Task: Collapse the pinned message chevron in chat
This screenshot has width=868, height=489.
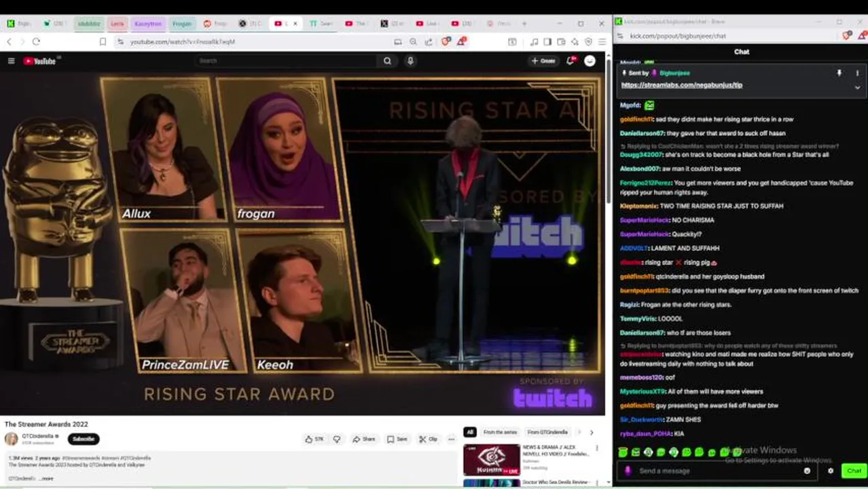Action: (857, 87)
